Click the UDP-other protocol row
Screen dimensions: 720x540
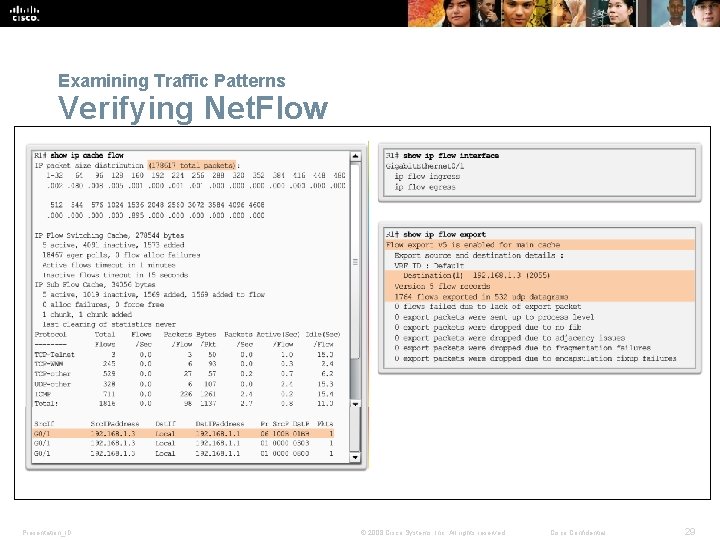pos(184,384)
